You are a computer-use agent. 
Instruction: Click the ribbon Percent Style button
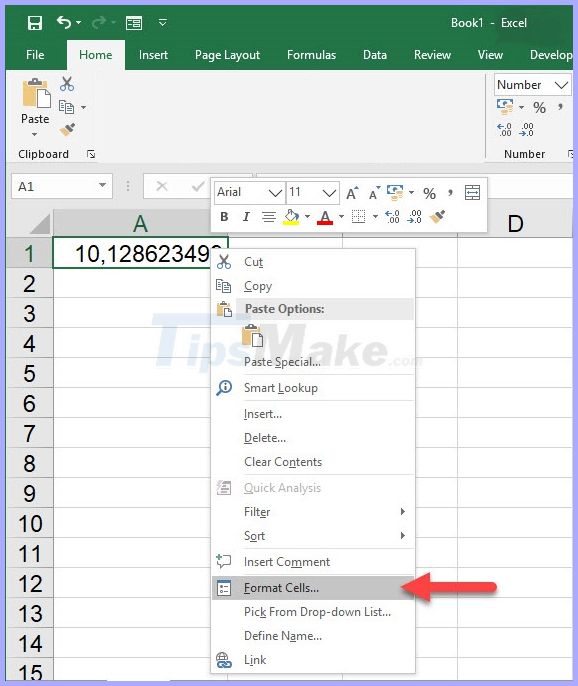click(539, 108)
